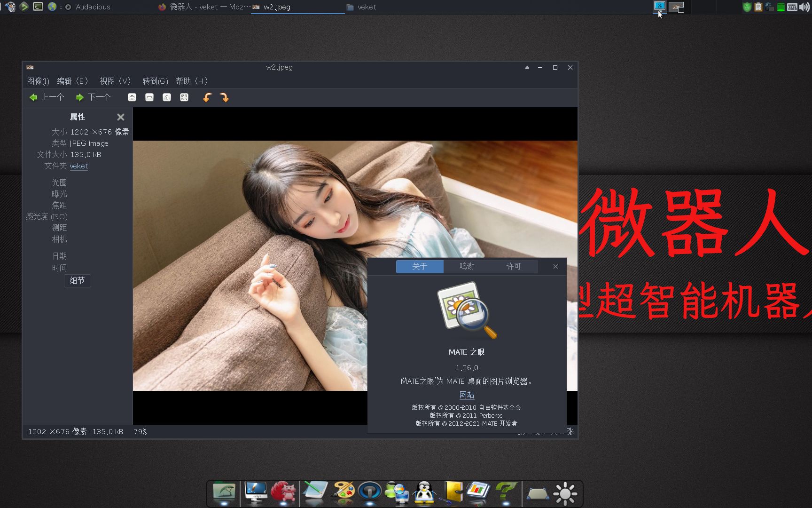Launch terminal from top panel
The width and height of the screenshot is (812, 508).
(38, 7)
